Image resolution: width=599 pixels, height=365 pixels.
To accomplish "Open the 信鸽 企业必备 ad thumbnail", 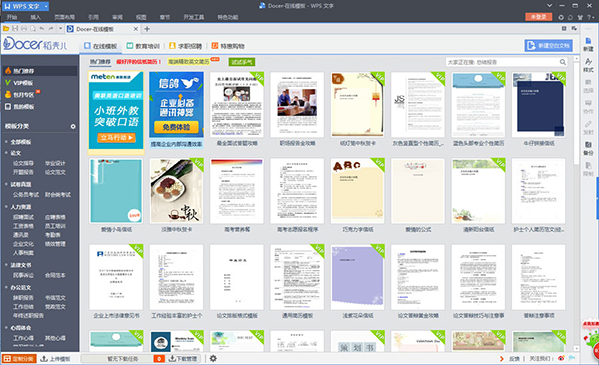I will [x=176, y=105].
